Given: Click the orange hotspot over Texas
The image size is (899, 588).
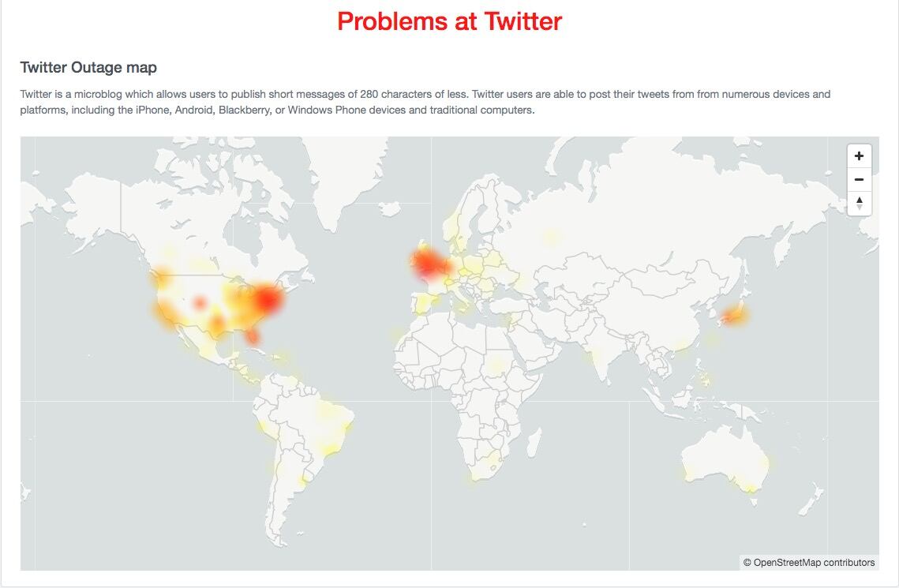Looking at the screenshot, I should click(217, 325).
